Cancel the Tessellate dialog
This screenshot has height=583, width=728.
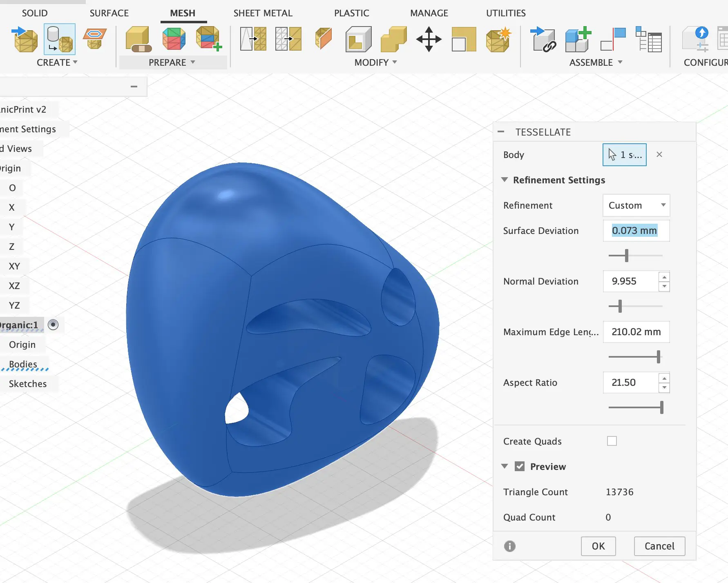[x=659, y=546]
